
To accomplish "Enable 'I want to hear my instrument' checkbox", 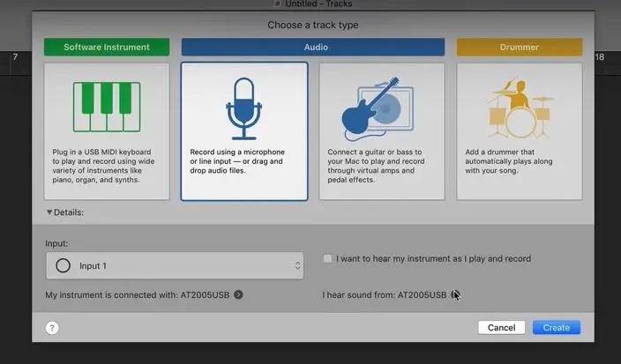I will [x=328, y=259].
